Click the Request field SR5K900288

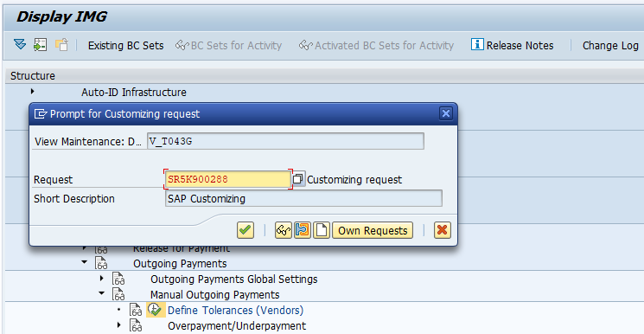click(228, 179)
